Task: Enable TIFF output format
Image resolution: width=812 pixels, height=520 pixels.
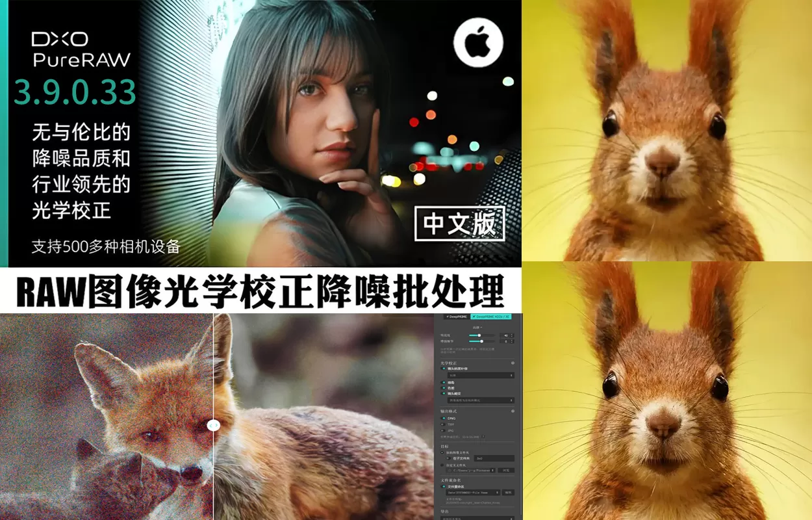Action: (x=443, y=424)
